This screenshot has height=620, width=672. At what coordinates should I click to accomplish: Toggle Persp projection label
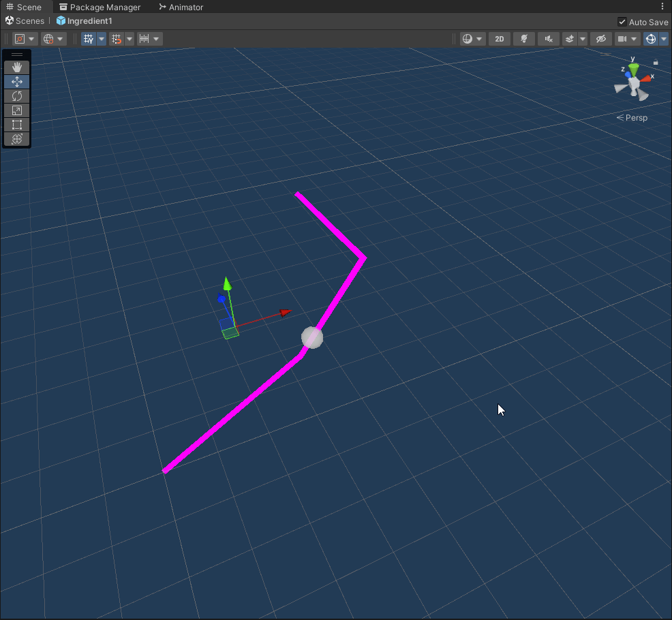click(632, 118)
